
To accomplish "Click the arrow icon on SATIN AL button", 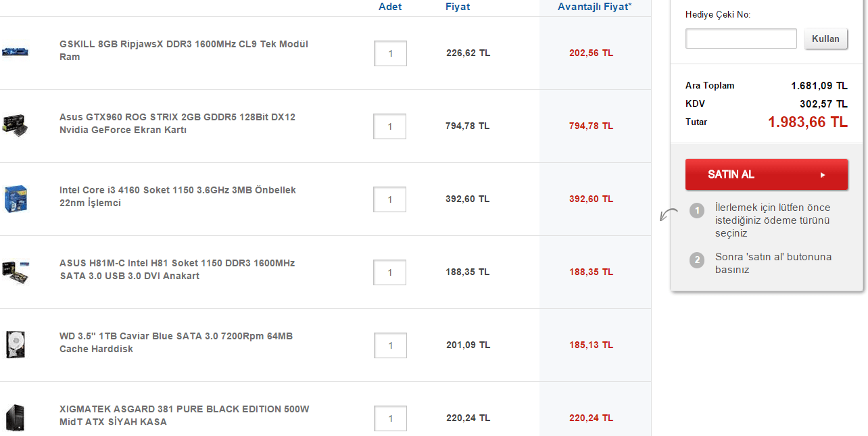I will (x=823, y=174).
